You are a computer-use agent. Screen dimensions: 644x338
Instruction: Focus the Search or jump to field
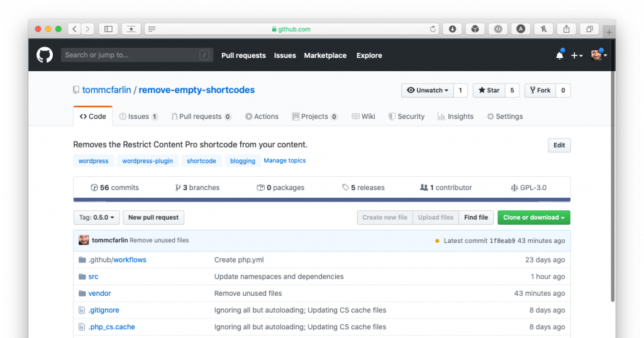point(132,55)
